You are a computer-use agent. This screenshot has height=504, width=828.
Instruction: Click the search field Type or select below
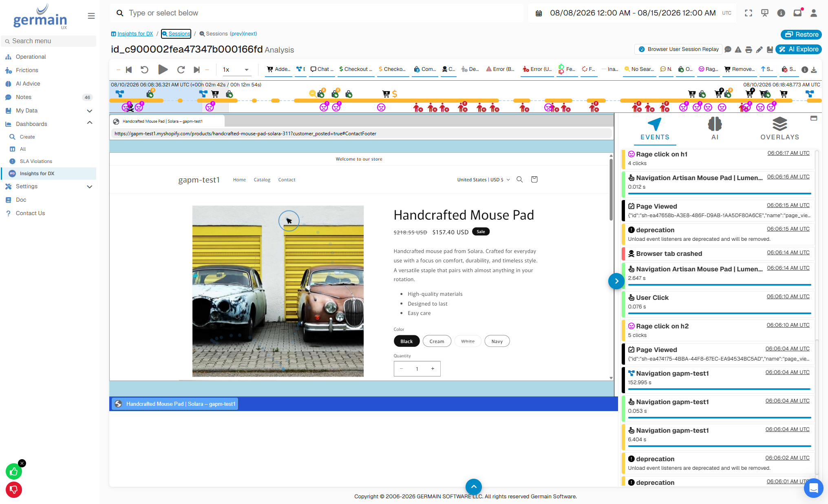tap(316, 13)
